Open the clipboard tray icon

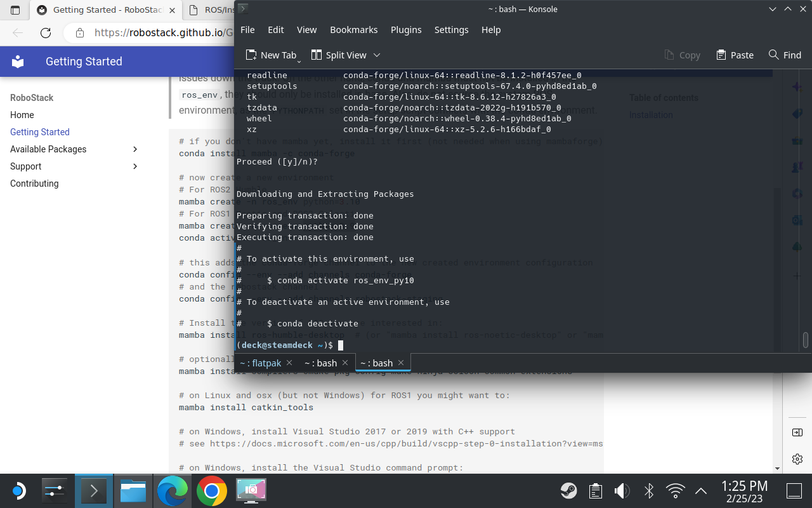click(x=595, y=491)
